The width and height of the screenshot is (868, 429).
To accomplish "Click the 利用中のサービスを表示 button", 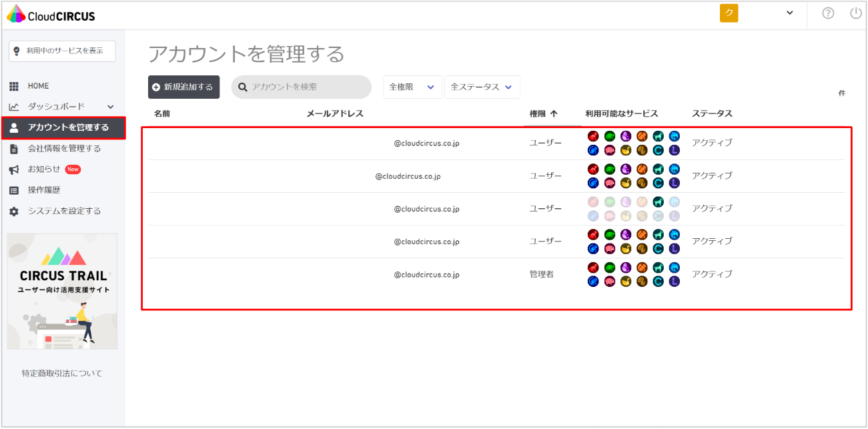I will pos(62,51).
